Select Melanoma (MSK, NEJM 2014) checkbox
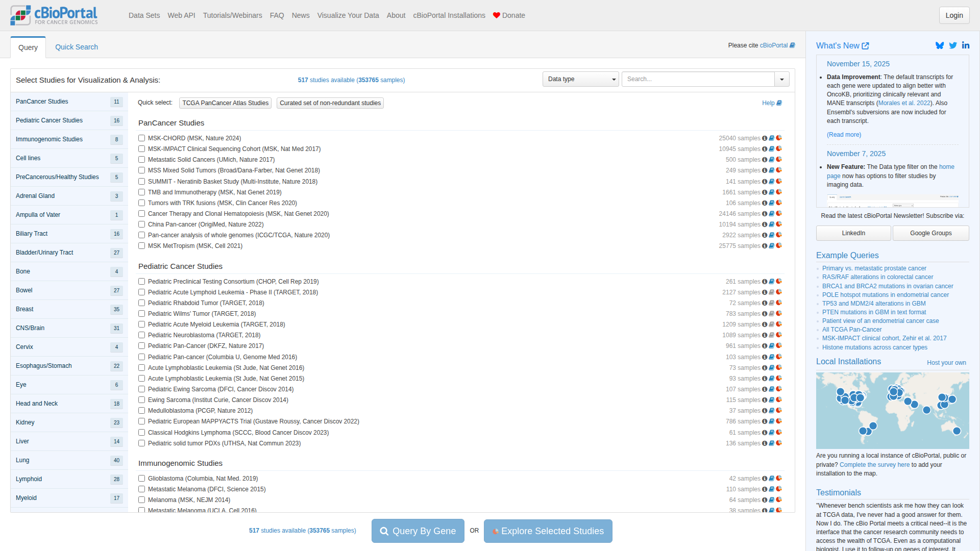The width and height of the screenshot is (980, 551). (142, 500)
